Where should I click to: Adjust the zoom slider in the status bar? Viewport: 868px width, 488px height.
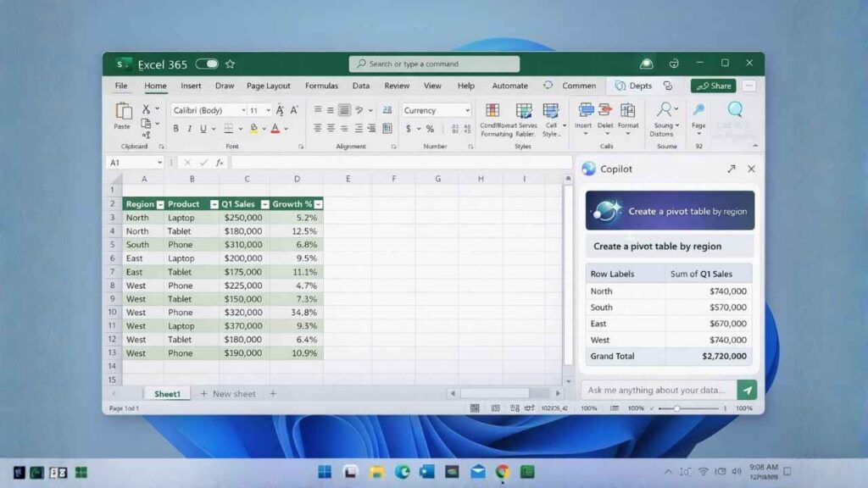(678, 408)
